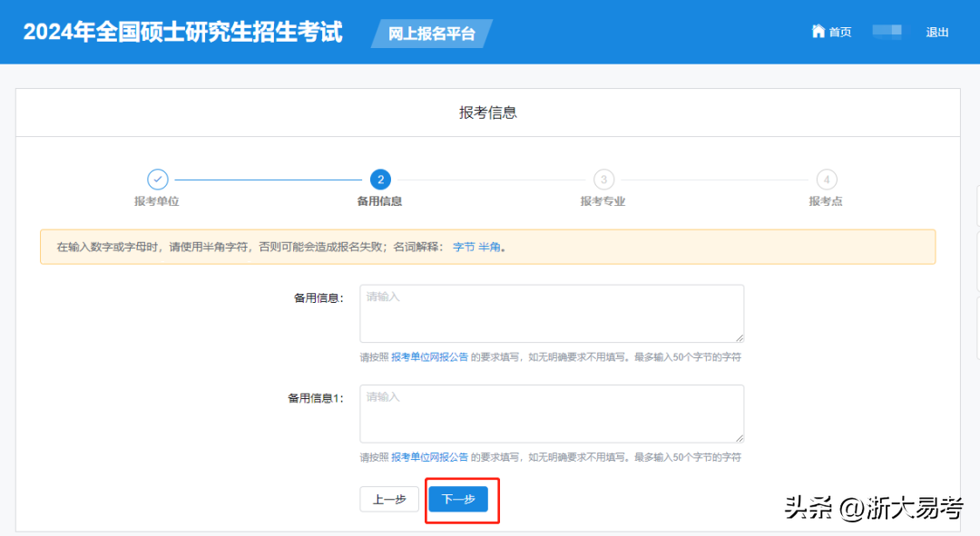The width and height of the screenshot is (980, 536).
Task: Open the 半角 term explanation link
Action: tap(489, 247)
